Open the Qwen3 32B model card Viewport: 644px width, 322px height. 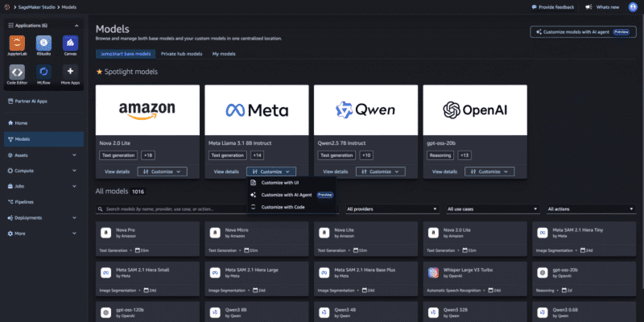(475, 312)
